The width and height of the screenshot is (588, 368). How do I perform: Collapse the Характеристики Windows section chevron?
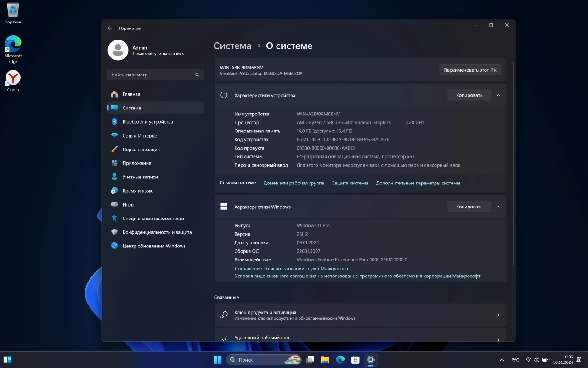(x=498, y=207)
